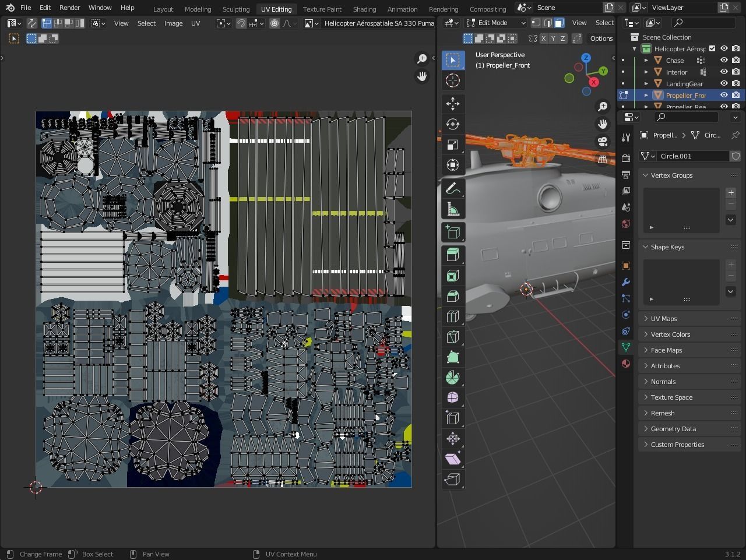Uncheck the Helicopter collection exclude checkbox

[712, 48]
